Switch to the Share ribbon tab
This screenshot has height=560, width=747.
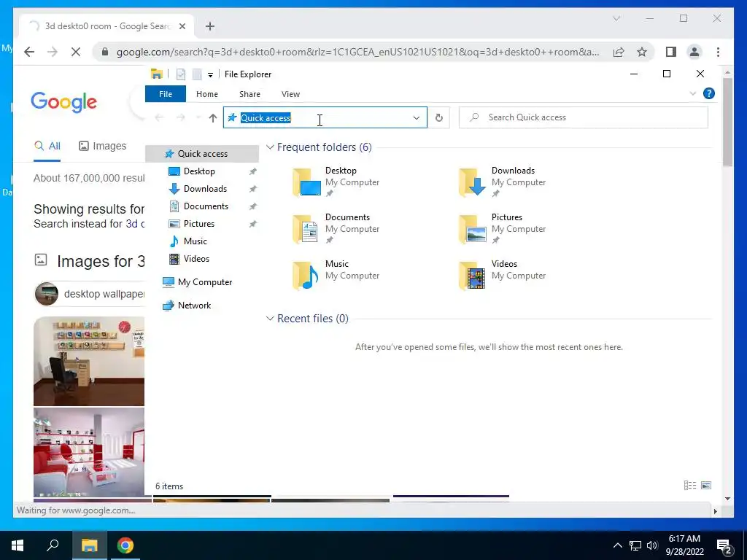point(249,94)
